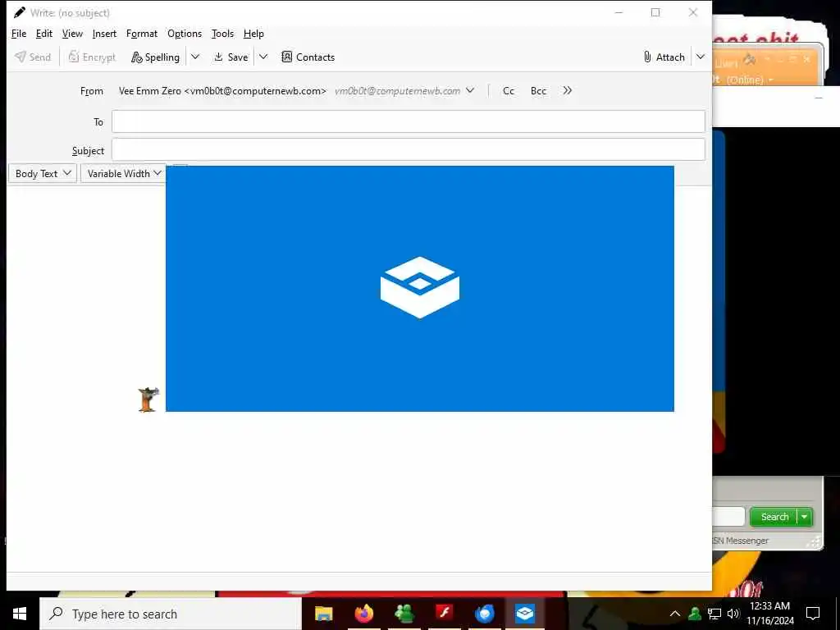Maximize the Write compose window
Screen dimensions: 840x630
click(x=655, y=12)
